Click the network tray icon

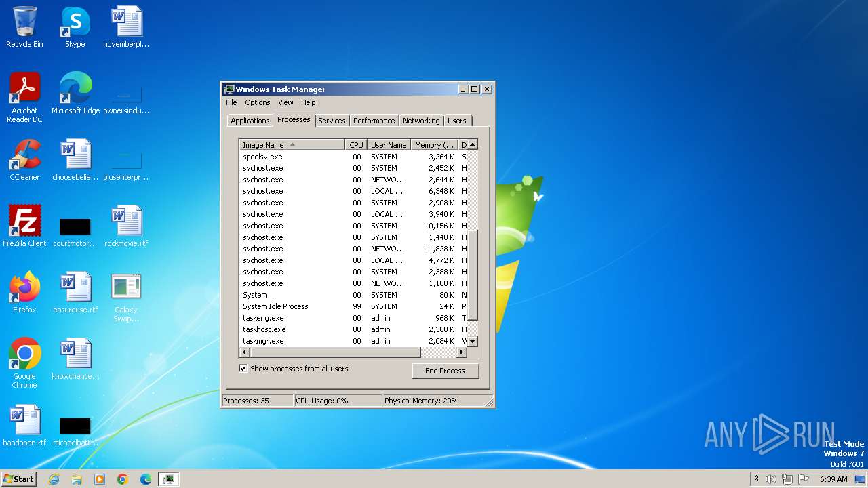[x=787, y=479]
